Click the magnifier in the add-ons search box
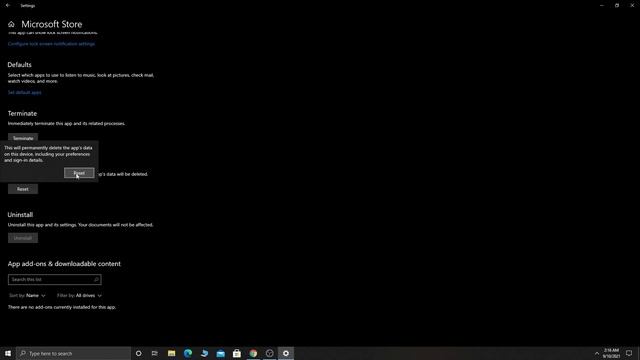 click(x=96, y=280)
